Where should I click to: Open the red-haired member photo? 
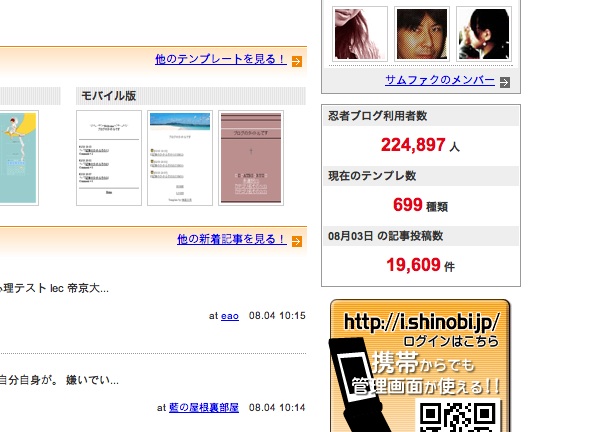[x=360, y=34]
